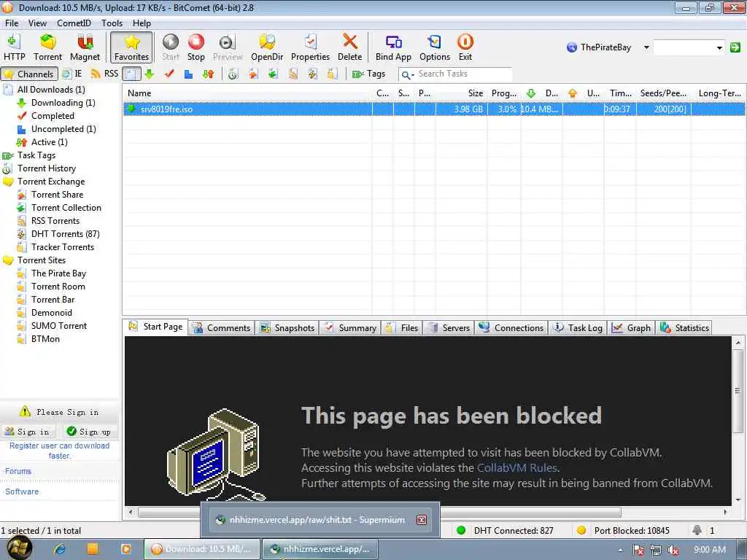Open the View menu
Viewport: 747px width, 560px height.
pos(37,23)
